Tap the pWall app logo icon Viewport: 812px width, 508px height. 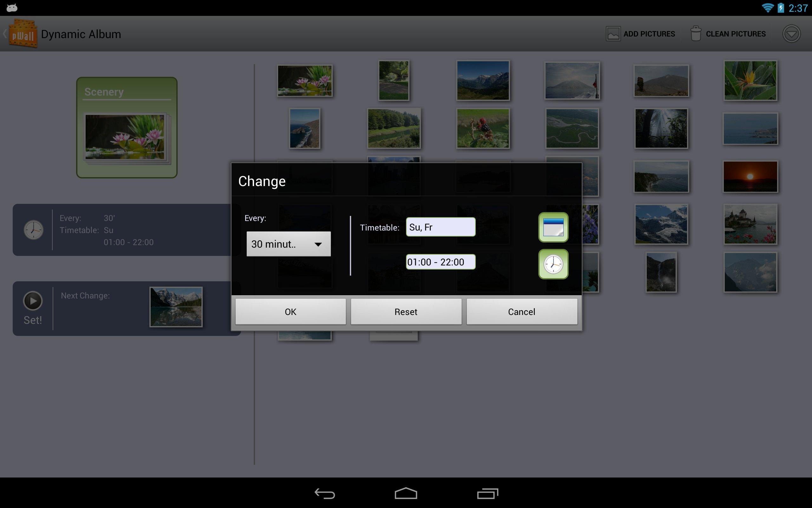(23, 34)
